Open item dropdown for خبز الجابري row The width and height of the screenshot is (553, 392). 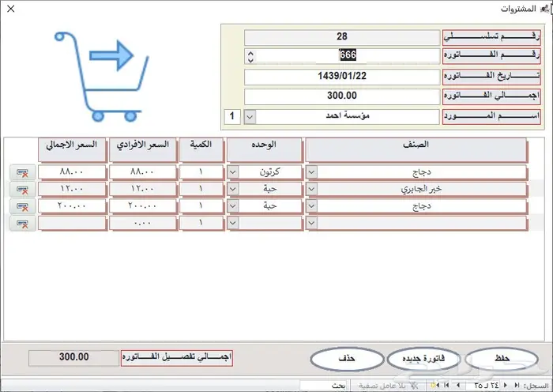311,189
